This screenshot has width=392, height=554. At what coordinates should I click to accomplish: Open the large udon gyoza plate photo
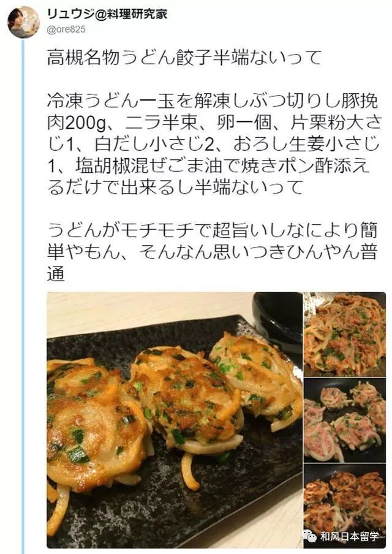(175, 420)
